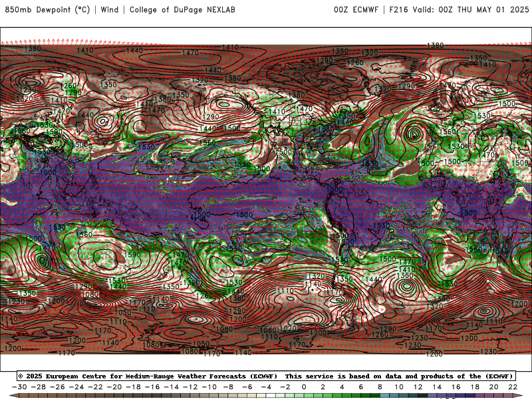The width and height of the screenshot is (532, 399).
Task: Click the '-24' color scale label
Action: pyautogui.click(x=76, y=387)
